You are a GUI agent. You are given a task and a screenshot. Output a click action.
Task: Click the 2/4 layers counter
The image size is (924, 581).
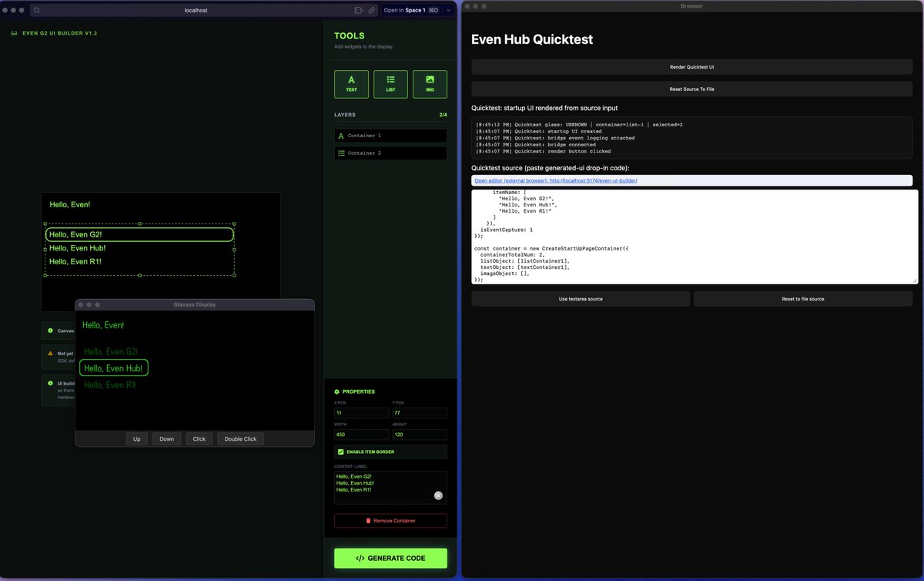(443, 115)
